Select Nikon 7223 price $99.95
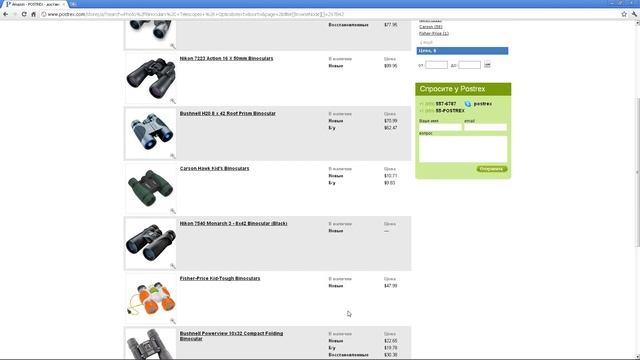 point(391,66)
